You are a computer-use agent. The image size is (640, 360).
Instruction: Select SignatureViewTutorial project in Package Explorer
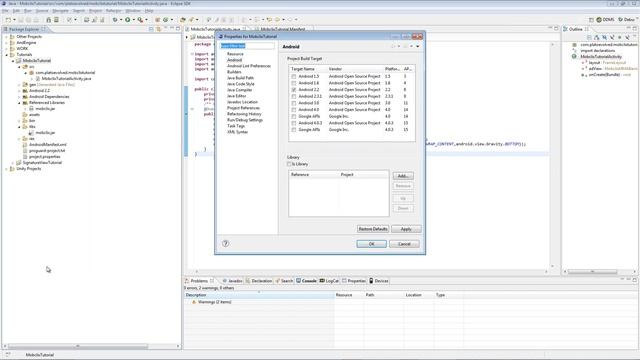coord(42,163)
